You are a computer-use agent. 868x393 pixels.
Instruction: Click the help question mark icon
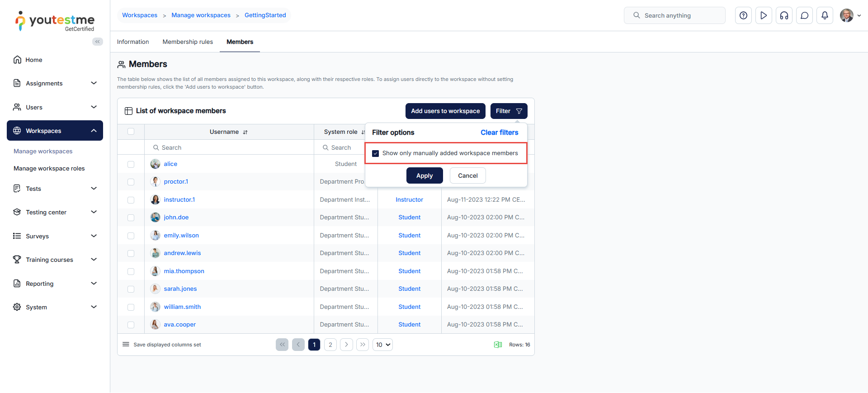coord(743,15)
